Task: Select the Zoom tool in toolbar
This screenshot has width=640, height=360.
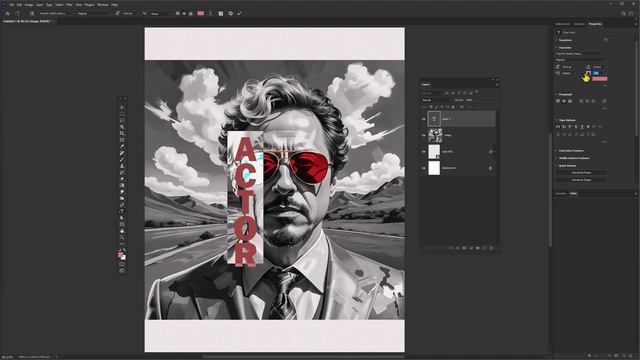Action: point(122,238)
